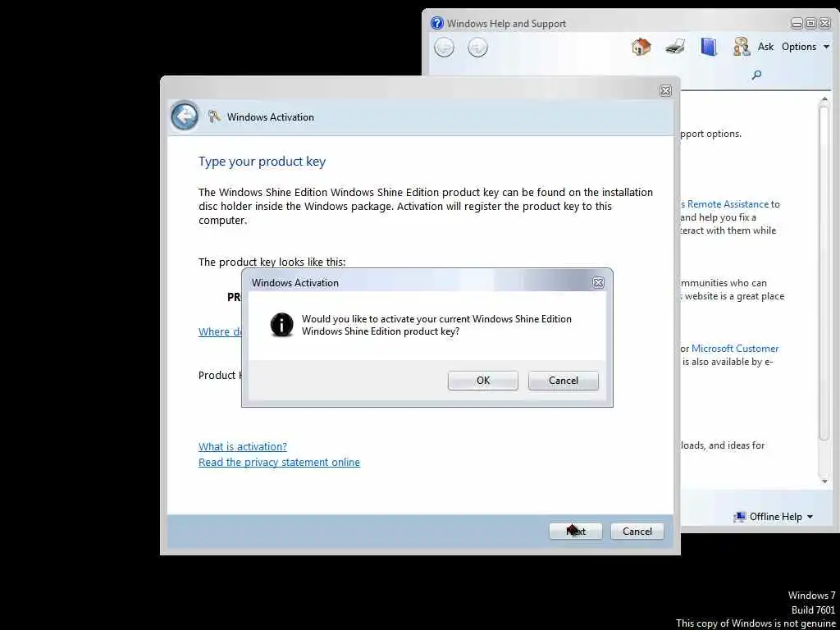Click the Help forward navigation arrow
The image size is (840, 630).
[x=477, y=48]
